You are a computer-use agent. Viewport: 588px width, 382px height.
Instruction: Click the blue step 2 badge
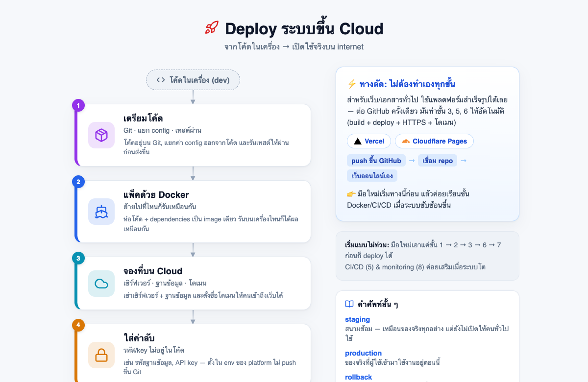tap(78, 182)
